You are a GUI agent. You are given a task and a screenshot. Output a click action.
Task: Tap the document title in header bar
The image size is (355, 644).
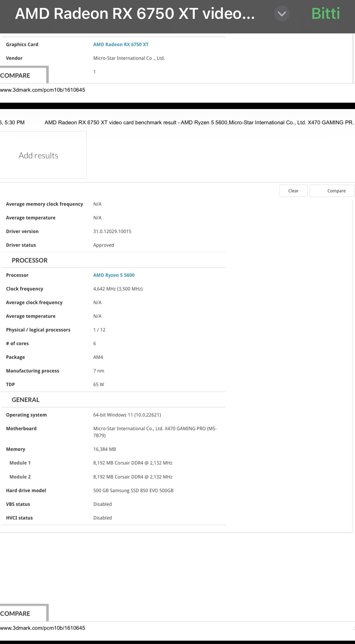pyautogui.click(x=135, y=14)
